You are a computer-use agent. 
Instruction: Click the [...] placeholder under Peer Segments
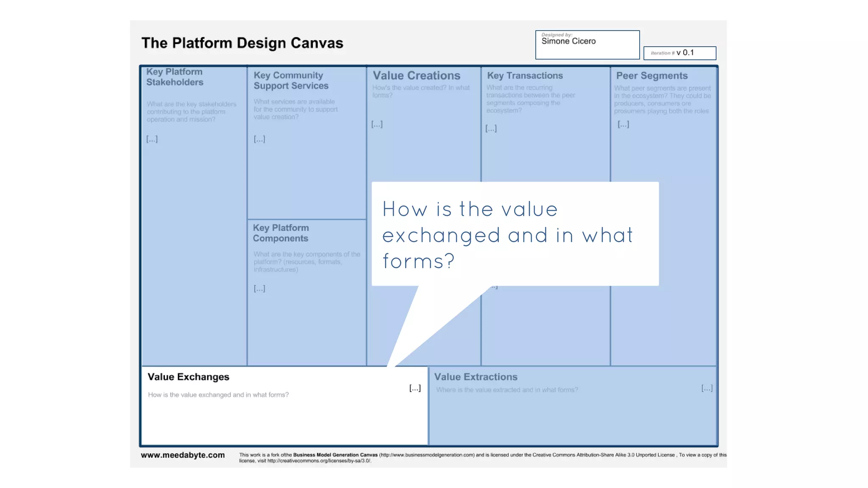point(623,124)
